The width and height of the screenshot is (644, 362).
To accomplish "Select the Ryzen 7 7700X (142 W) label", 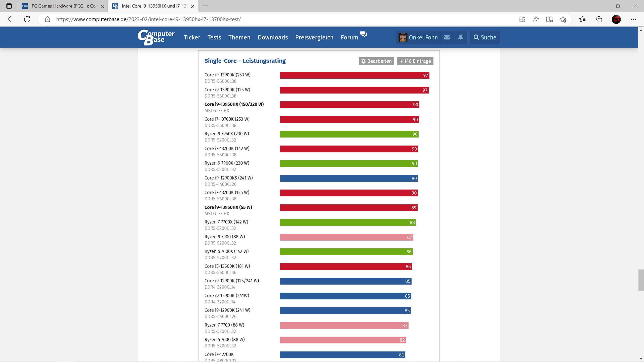I will (x=226, y=222).
